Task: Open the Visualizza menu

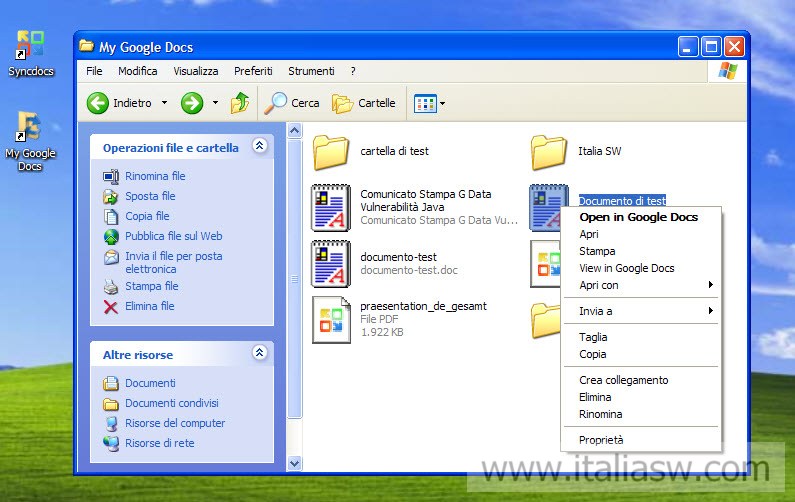Action: pyautogui.click(x=196, y=71)
